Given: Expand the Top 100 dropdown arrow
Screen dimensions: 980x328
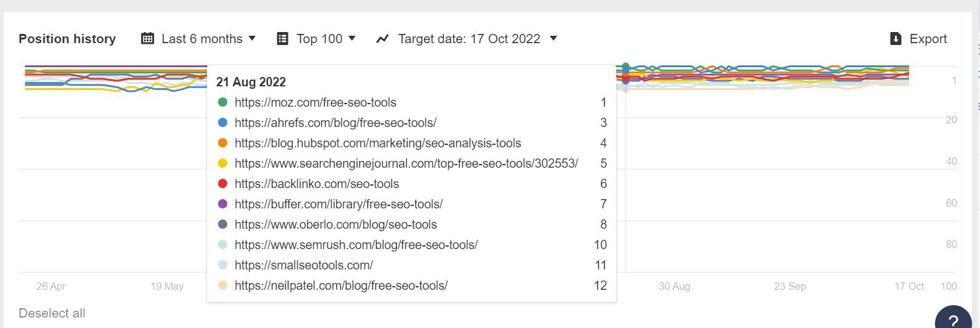Looking at the screenshot, I should pyautogui.click(x=352, y=38).
